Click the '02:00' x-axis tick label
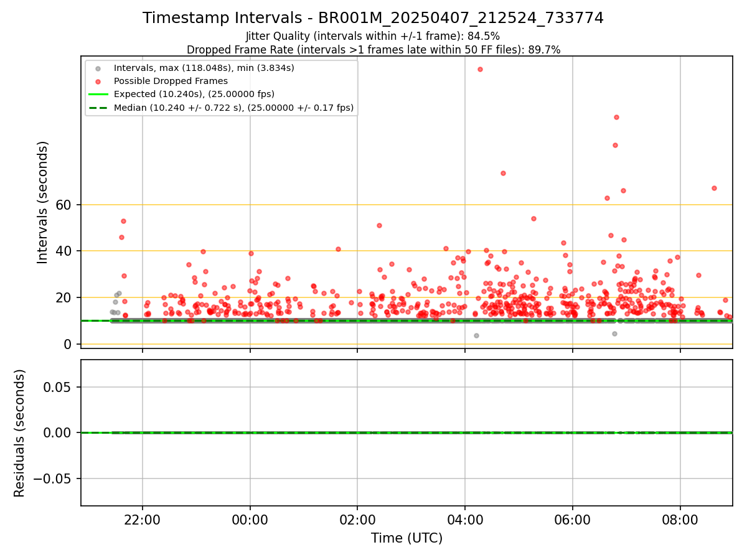This screenshot has width=747, height=560. [357, 519]
